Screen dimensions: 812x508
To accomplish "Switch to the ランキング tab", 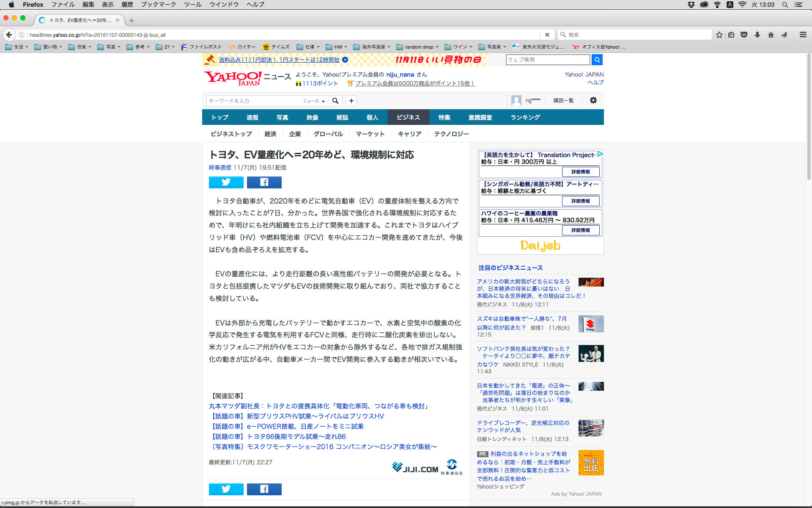I will point(525,117).
